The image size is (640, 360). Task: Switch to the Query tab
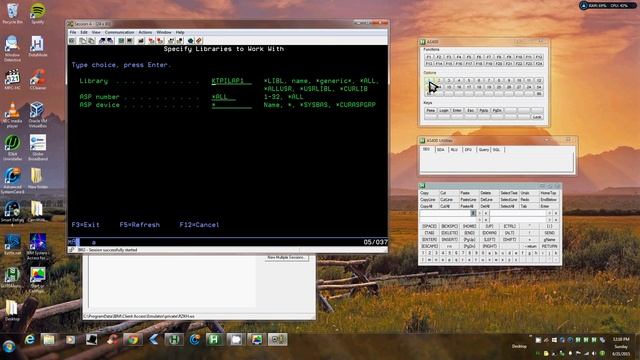pos(483,150)
